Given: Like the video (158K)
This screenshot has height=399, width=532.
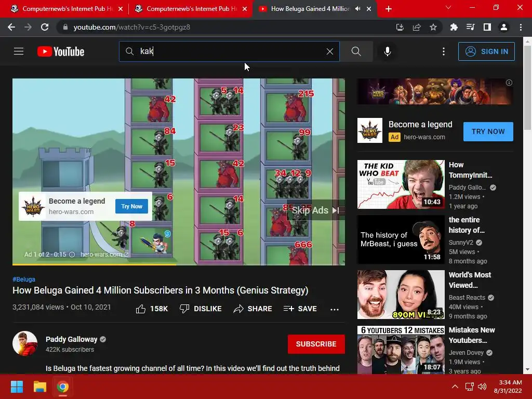Looking at the screenshot, I should (x=152, y=309).
